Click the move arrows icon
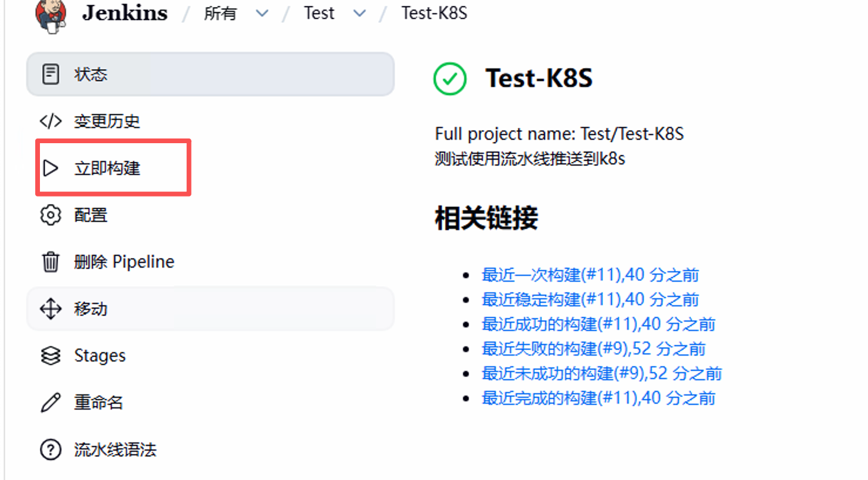The height and width of the screenshot is (480, 868). click(51, 309)
